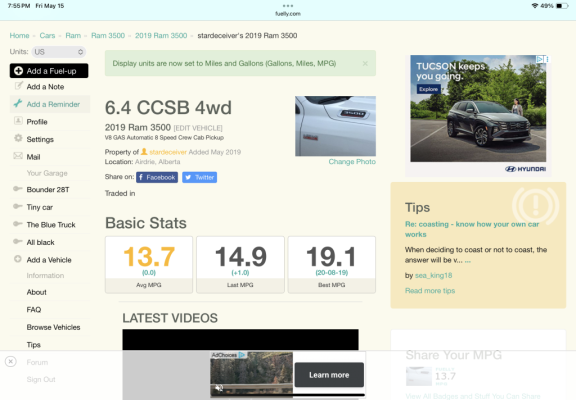This screenshot has height=400, width=576.
Task: Click the Add a Note pencil icon
Action: [18, 86]
